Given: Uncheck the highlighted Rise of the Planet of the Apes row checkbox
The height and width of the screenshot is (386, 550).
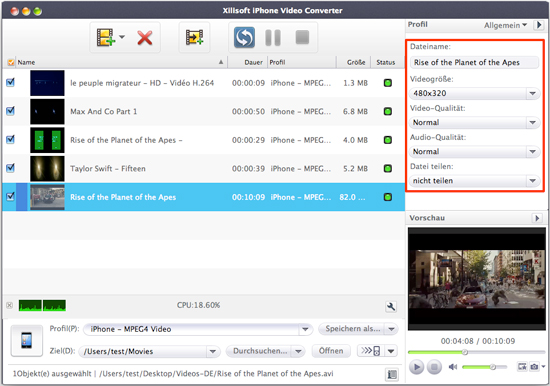Looking at the screenshot, I should [x=11, y=197].
